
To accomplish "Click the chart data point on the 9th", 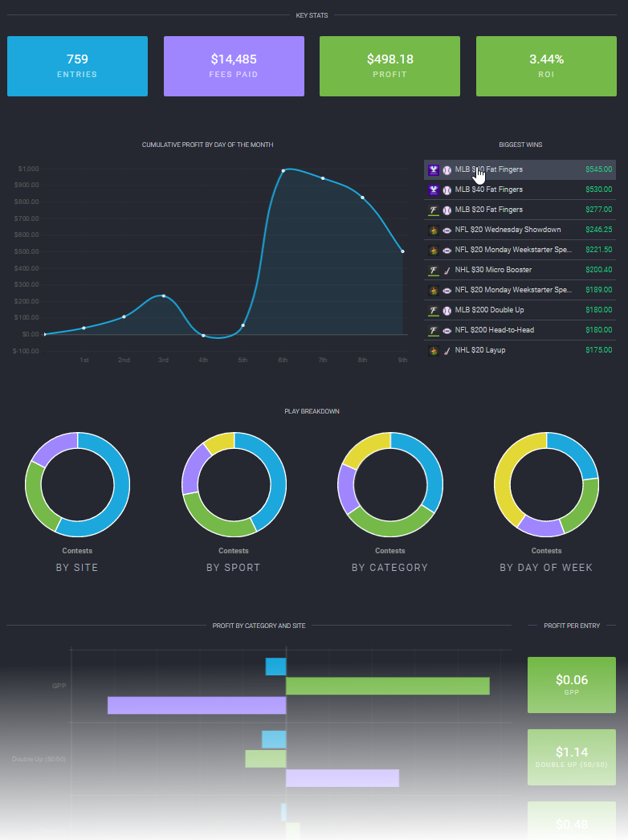I will coord(403,251).
